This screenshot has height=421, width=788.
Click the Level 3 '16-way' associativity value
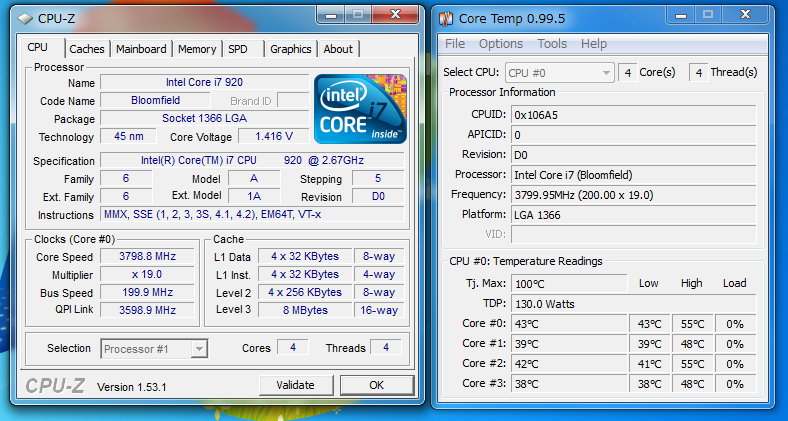coord(379,310)
